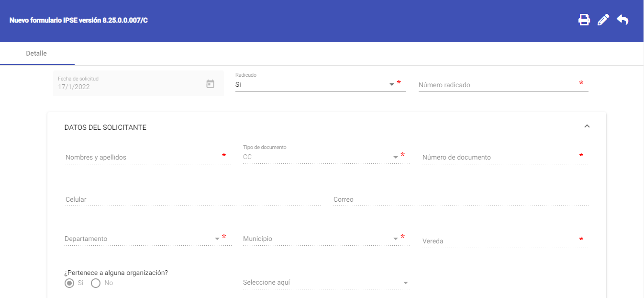Select the Si radio button

[x=70, y=283]
